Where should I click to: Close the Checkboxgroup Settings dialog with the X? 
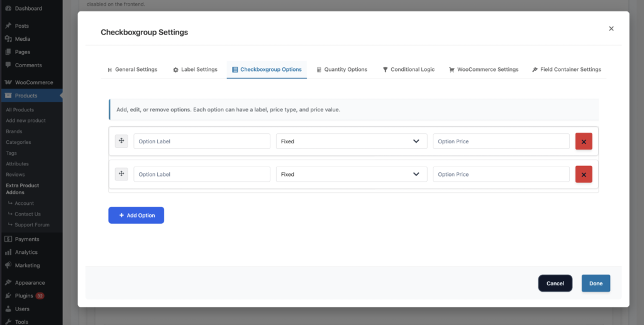(x=611, y=28)
